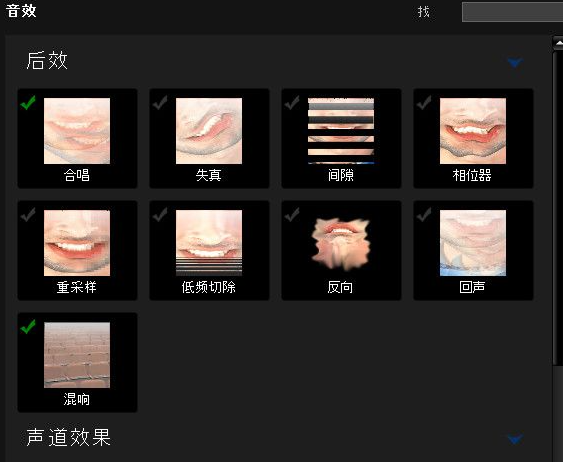The width and height of the screenshot is (563, 462).
Task: Select the 低频切除 low-cut effect thumbnail
Action: (x=209, y=243)
